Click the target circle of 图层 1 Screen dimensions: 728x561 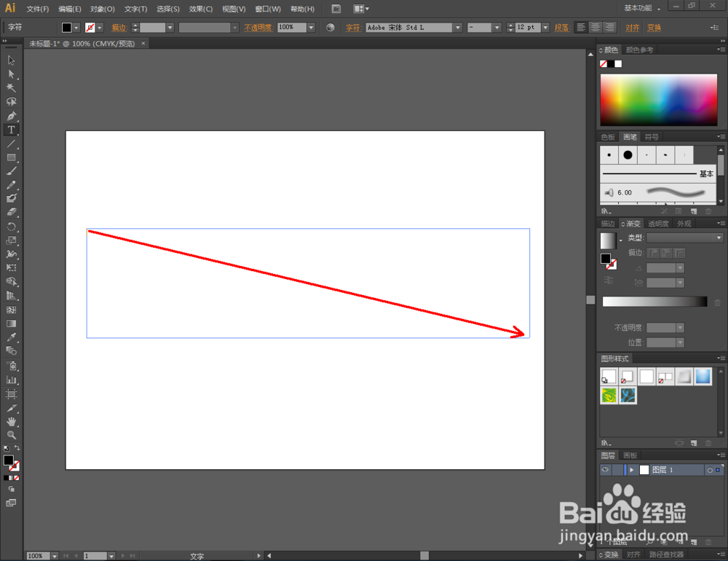point(709,470)
